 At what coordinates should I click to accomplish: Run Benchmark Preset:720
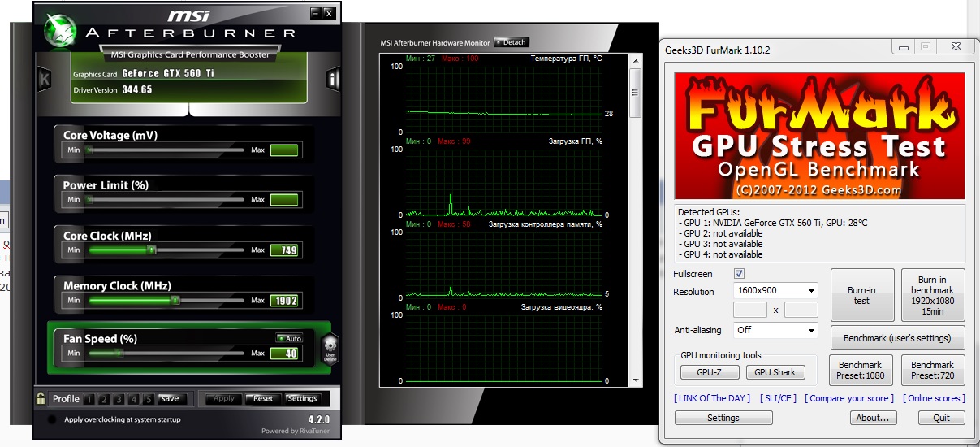click(932, 370)
